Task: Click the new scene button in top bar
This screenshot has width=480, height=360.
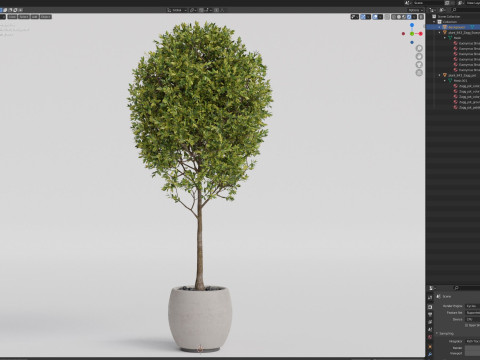Action: pyautogui.click(x=447, y=3)
